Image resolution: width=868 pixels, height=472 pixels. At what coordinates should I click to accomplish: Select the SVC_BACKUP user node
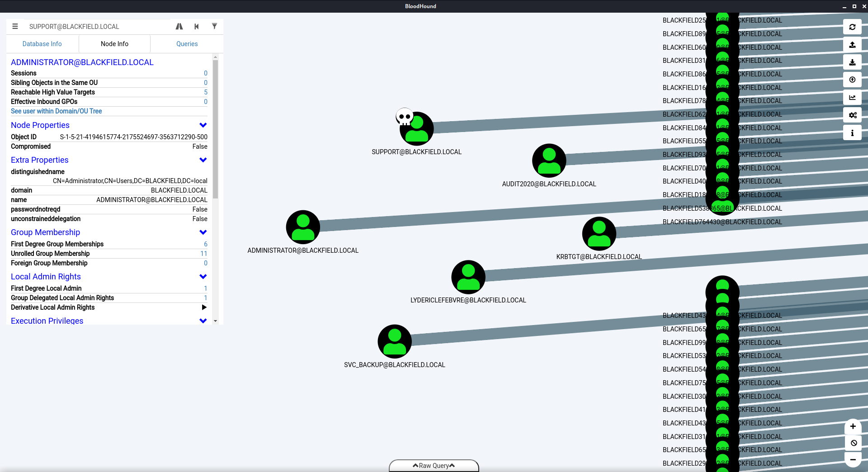coord(395,342)
